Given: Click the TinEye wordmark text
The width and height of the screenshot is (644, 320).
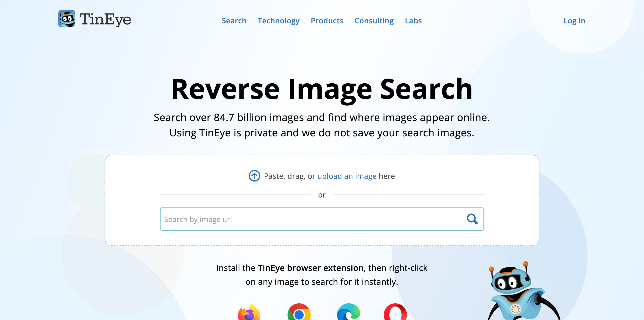Looking at the screenshot, I should [x=105, y=19].
